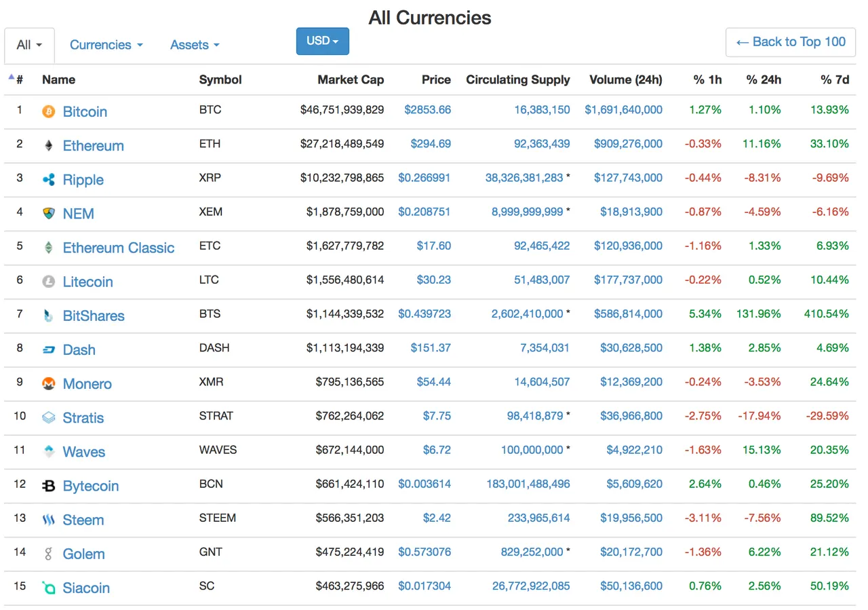The image size is (868, 610).
Task: Sort by Market Cap column header
Action: coord(351,79)
